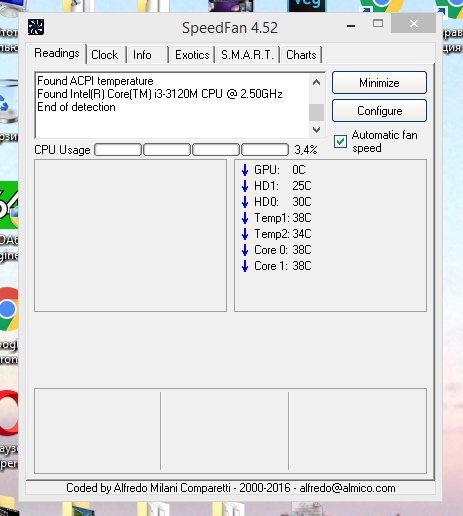Toggle the Automatic fan speed checkbox

coord(340,141)
